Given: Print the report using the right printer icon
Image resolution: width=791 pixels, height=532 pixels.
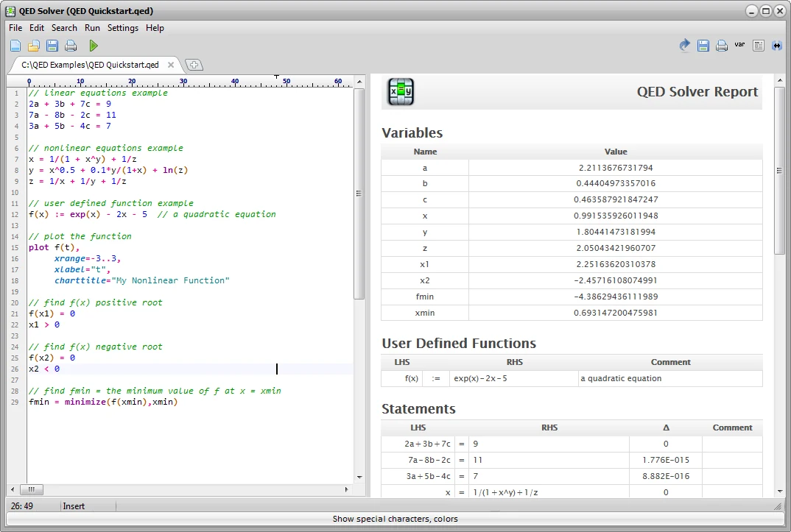Looking at the screenshot, I should (722, 46).
